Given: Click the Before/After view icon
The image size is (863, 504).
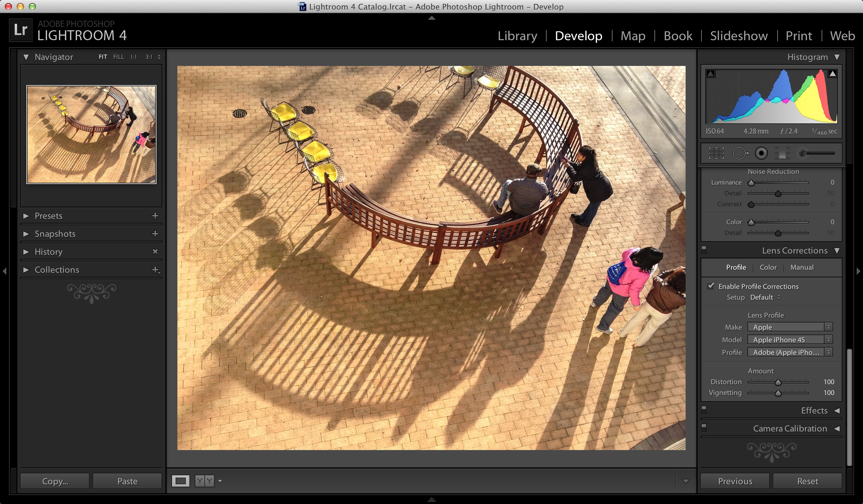Looking at the screenshot, I should coord(204,481).
